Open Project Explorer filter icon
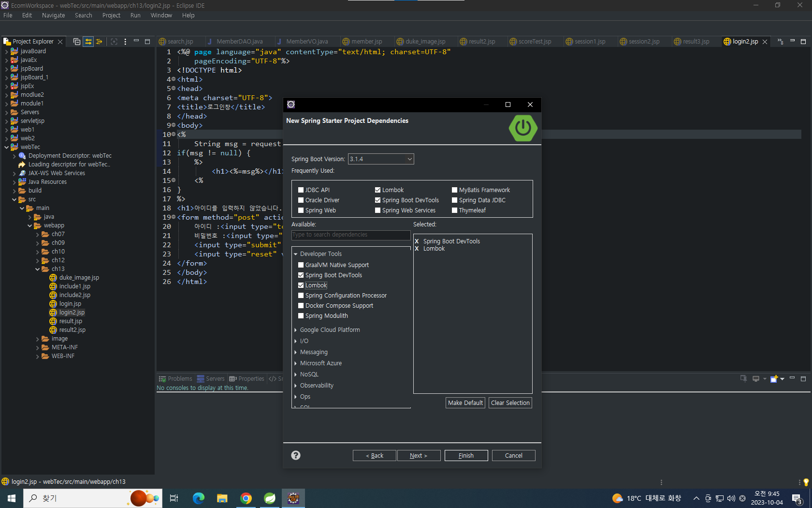The height and width of the screenshot is (508, 812). (99, 42)
